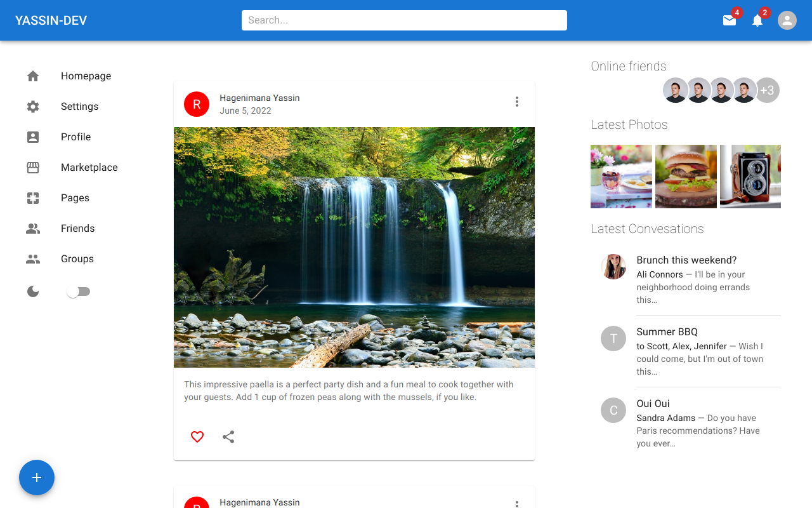The width and height of the screenshot is (812, 508).
Task: Click the to Scott, Alex, Jennifer message preview
Action: click(700, 359)
